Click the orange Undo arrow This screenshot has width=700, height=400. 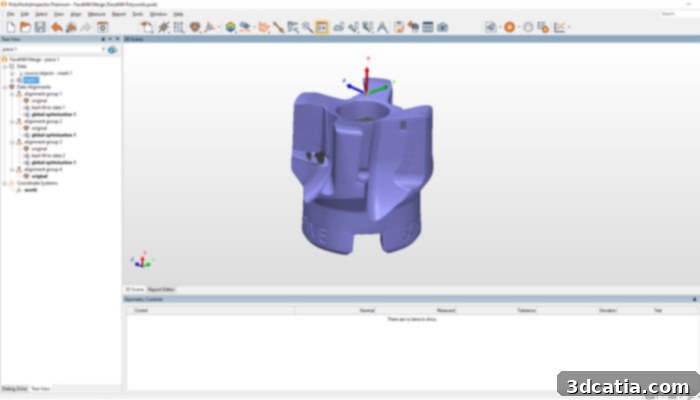57,27
